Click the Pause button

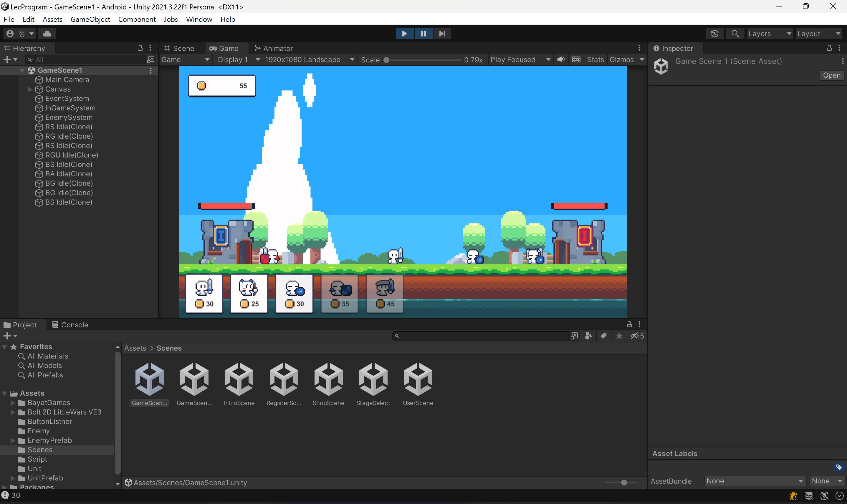(423, 34)
